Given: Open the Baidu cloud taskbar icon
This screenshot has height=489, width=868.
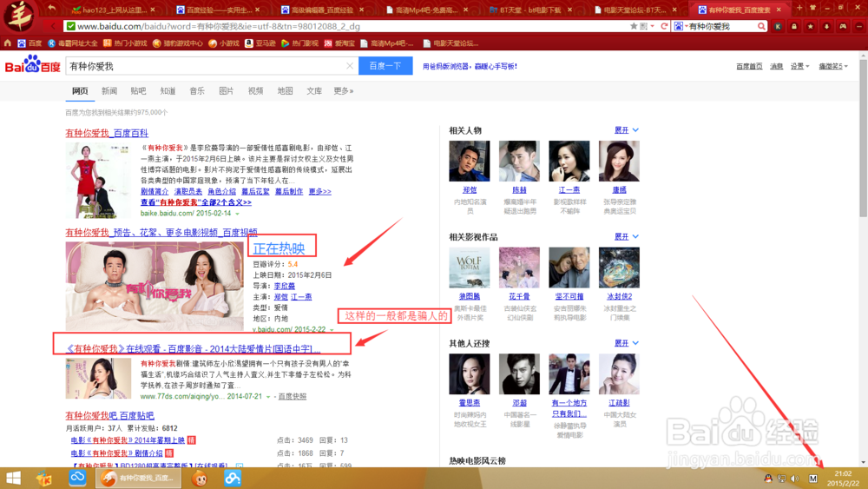Looking at the screenshot, I should click(233, 478).
